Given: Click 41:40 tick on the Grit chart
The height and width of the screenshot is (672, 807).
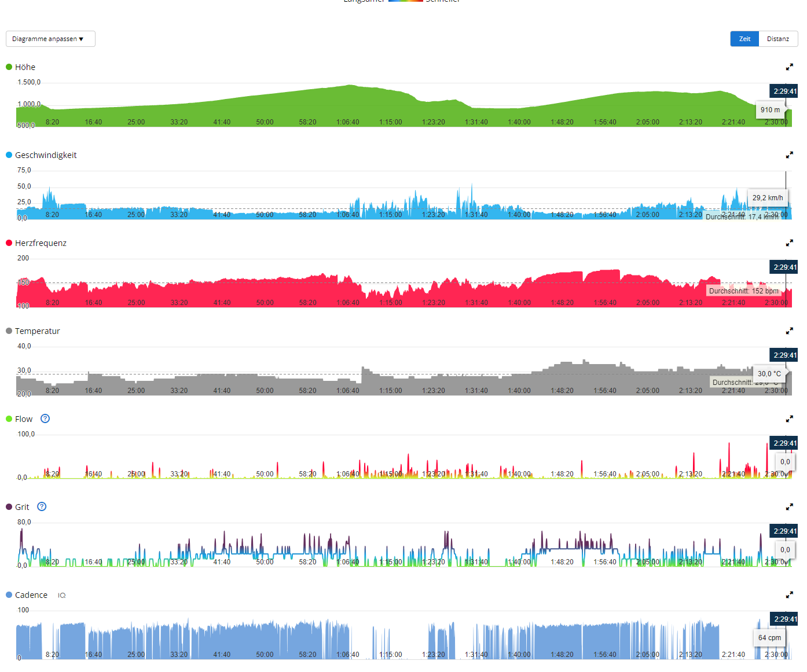Looking at the screenshot, I should [x=222, y=562].
